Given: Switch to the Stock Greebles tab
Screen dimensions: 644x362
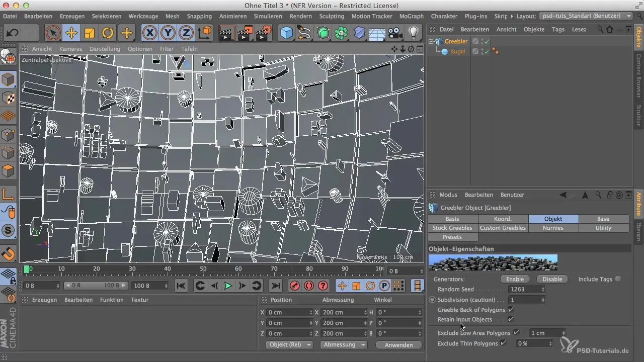Looking at the screenshot, I should pyautogui.click(x=452, y=228).
